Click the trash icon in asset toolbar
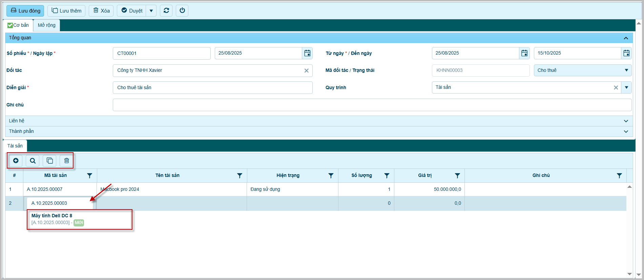Viewport: 644px width, 280px height. pyautogui.click(x=67, y=161)
